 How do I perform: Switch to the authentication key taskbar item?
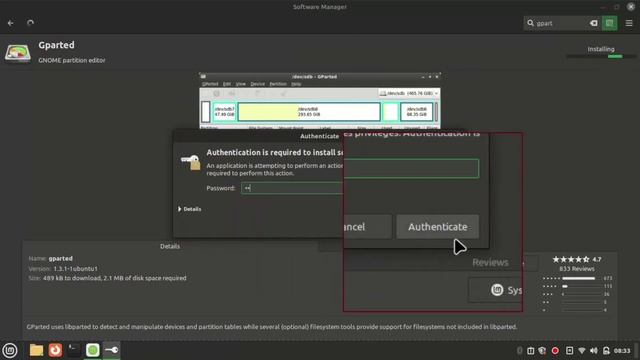pyautogui.click(x=111, y=350)
